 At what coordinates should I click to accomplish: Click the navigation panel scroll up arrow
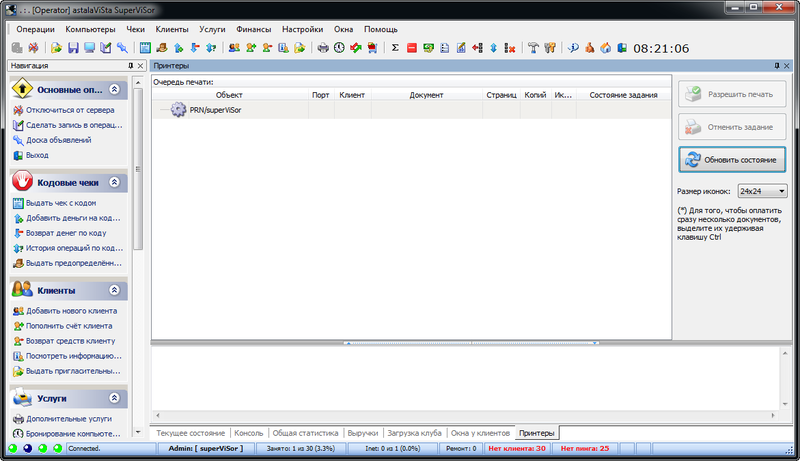[x=138, y=82]
